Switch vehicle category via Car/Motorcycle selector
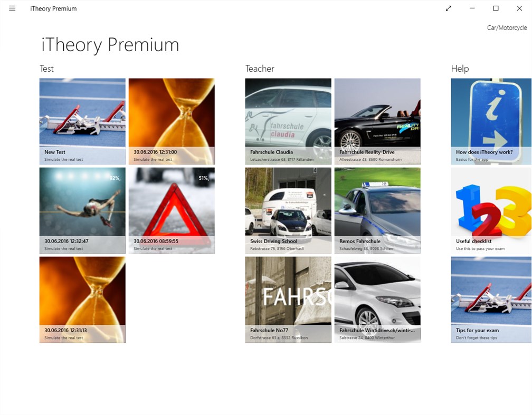 pos(507,27)
